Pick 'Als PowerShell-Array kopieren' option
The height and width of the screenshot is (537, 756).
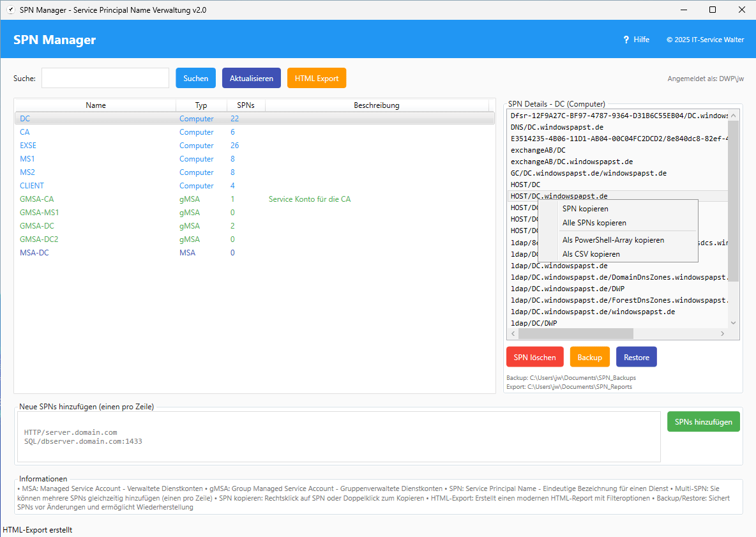coord(613,240)
